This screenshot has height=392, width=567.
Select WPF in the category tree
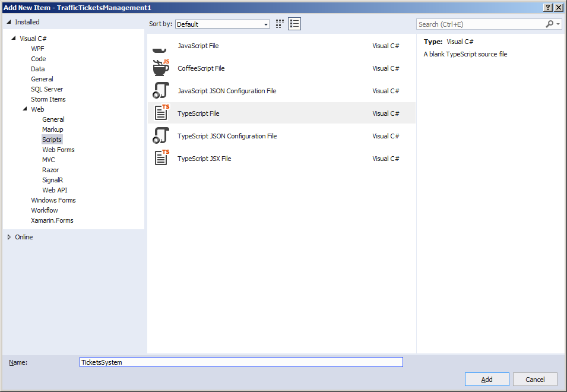(x=37, y=49)
